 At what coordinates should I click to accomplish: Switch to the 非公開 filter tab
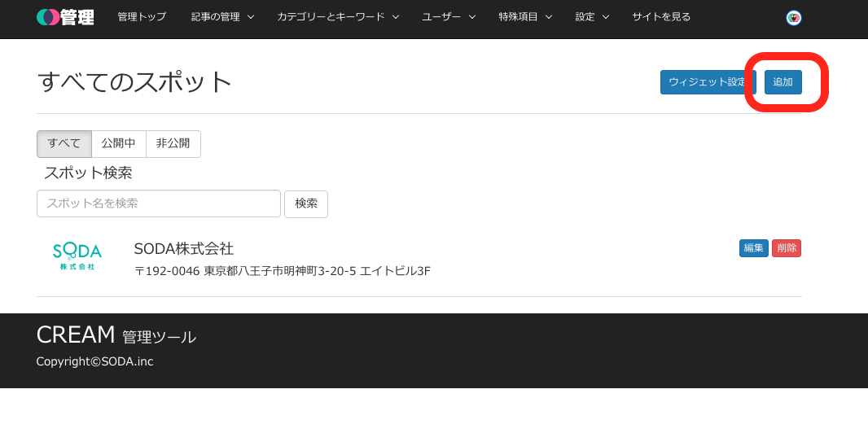coord(173,144)
